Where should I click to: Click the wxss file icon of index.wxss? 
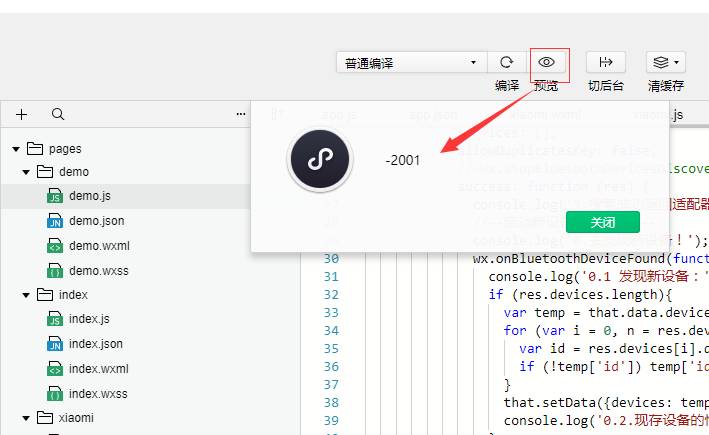(55, 393)
